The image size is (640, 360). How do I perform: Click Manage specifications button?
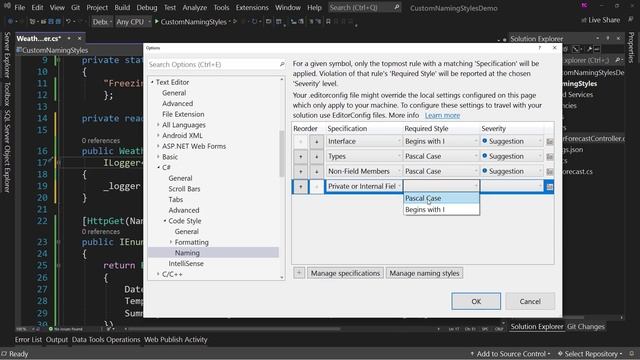point(345,273)
